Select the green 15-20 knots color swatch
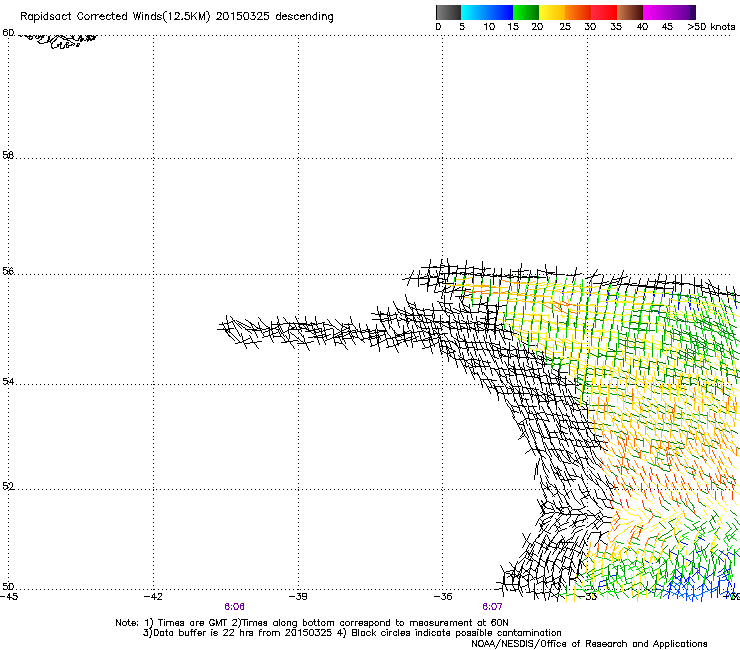 (x=526, y=12)
